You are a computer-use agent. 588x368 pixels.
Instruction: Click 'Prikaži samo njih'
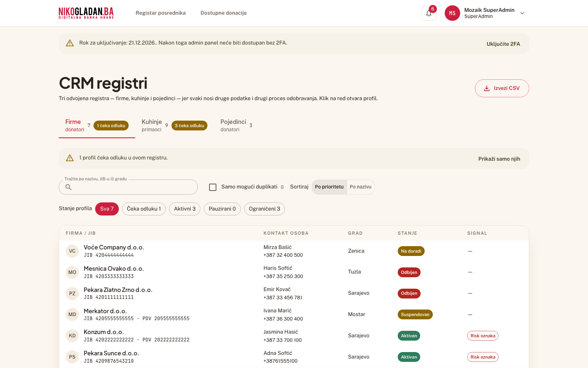pyautogui.click(x=499, y=159)
